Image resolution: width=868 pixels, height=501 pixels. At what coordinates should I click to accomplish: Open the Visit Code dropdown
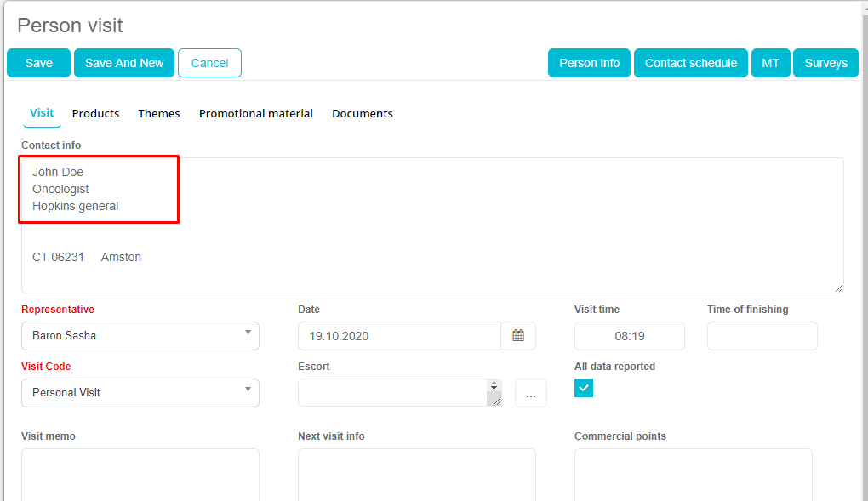pyautogui.click(x=140, y=393)
